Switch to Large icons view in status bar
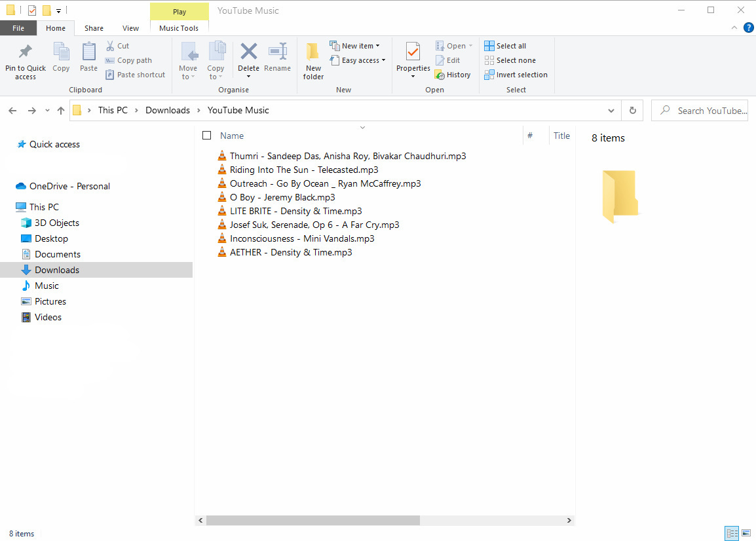Image resolution: width=756 pixels, height=541 pixels. 746,533
